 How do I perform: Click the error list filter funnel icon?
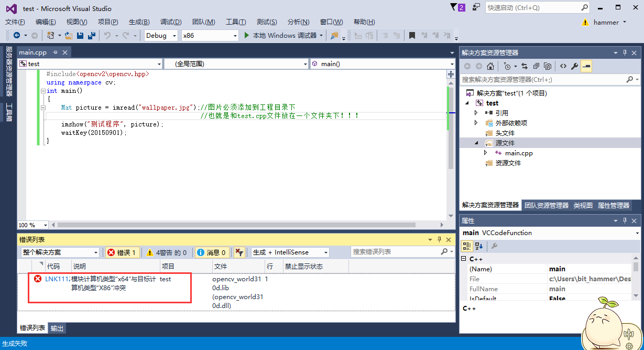[239, 252]
